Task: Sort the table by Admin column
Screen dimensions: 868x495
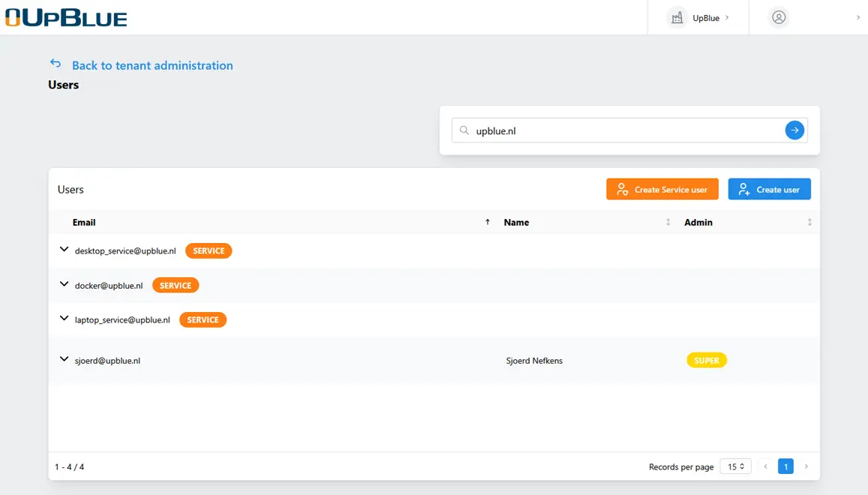Action: pos(809,222)
